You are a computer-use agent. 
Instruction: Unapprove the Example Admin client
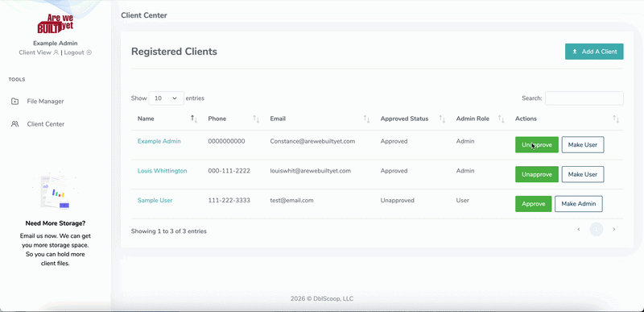(537, 144)
